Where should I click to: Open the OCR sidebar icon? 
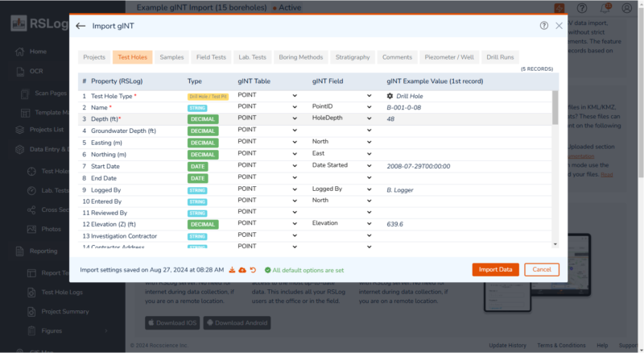[x=20, y=71]
